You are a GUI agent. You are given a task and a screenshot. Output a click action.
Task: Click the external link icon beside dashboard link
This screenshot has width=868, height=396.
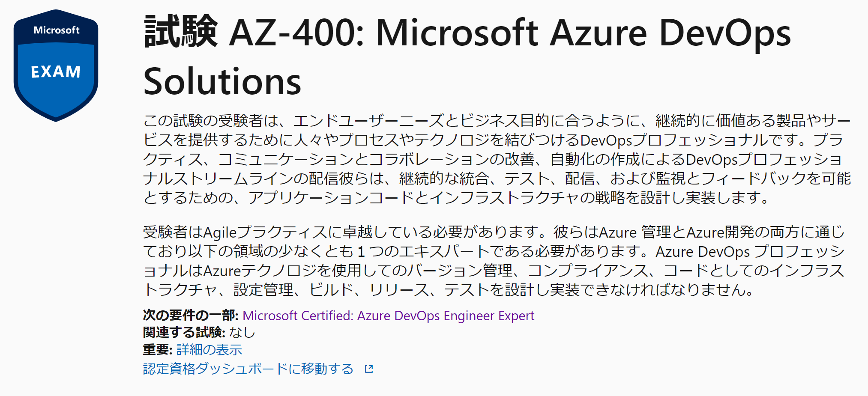tap(368, 369)
